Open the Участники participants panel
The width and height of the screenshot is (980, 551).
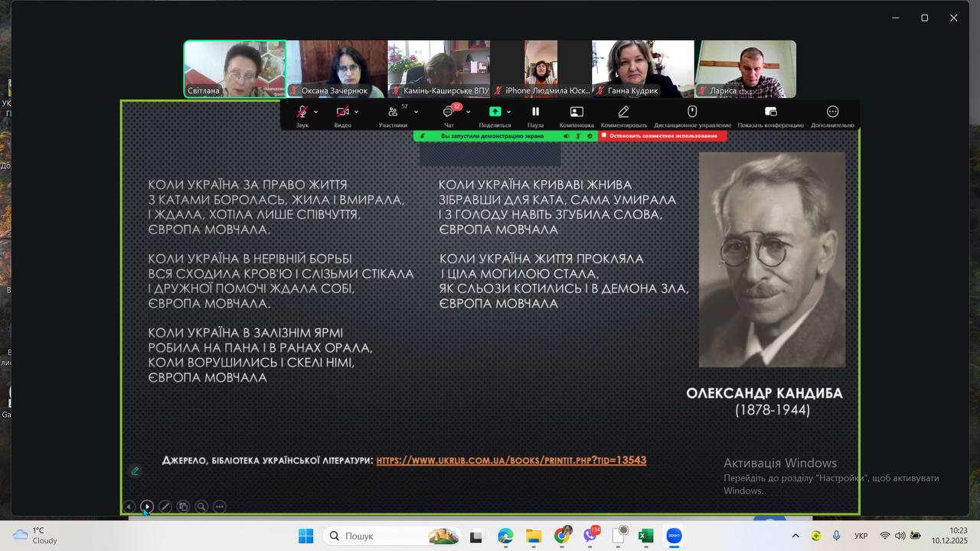[x=393, y=112]
